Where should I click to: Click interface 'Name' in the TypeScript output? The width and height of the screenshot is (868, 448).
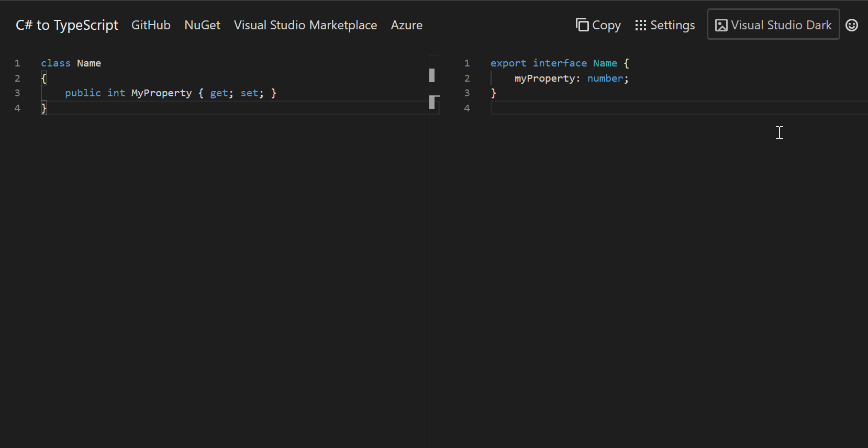point(605,63)
